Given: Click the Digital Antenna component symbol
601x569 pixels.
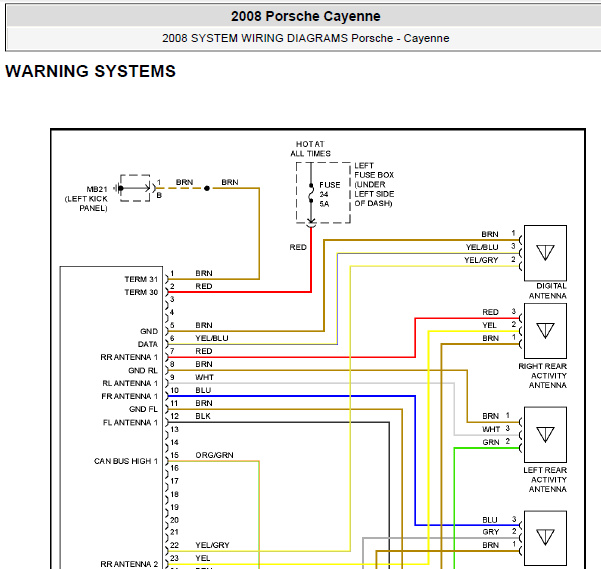Looking at the screenshot, I should (x=545, y=253).
